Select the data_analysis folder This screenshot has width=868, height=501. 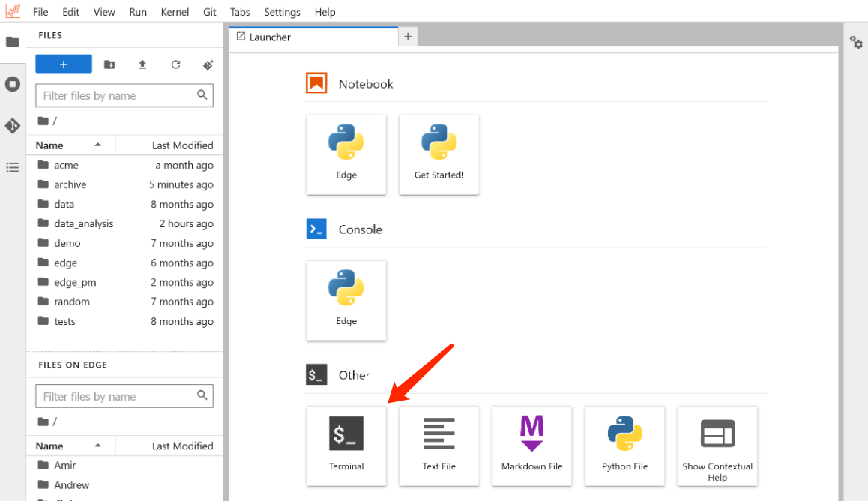click(124, 223)
